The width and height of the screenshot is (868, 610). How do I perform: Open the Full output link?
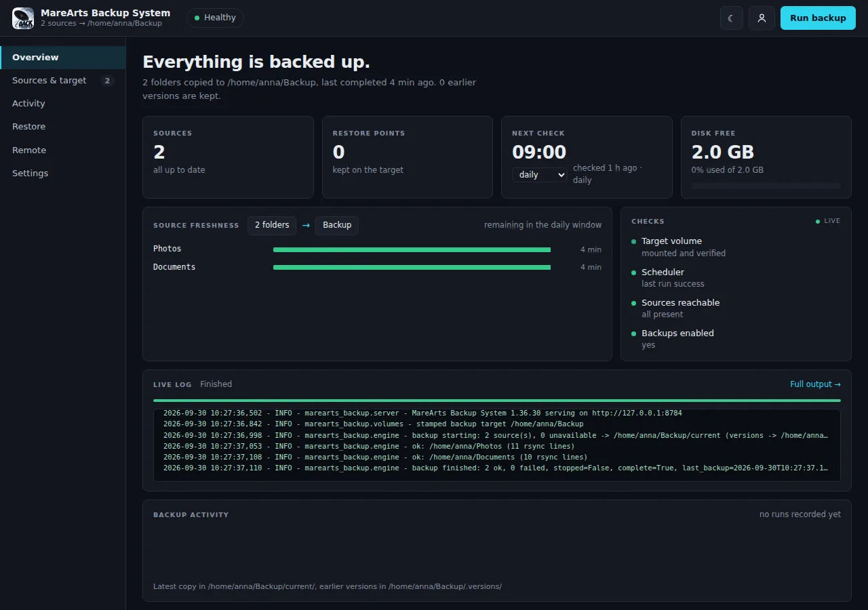point(815,384)
